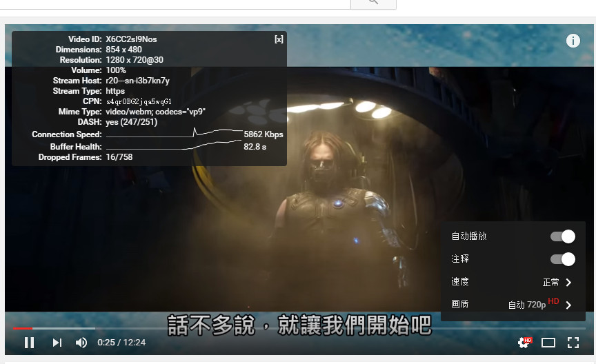The image size is (596, 364).
Task: Click the Connection Speed value 5862 Kbps
Action: pos(264,134)
